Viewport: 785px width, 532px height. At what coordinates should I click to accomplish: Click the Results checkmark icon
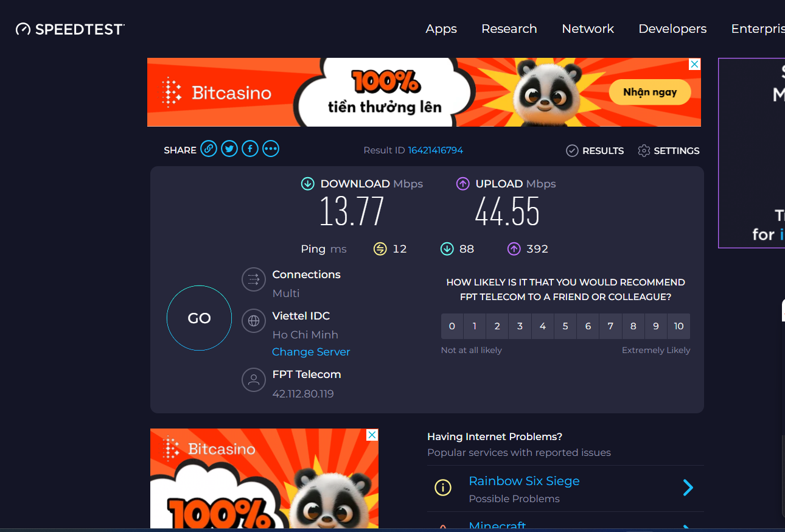click(572, 151)
